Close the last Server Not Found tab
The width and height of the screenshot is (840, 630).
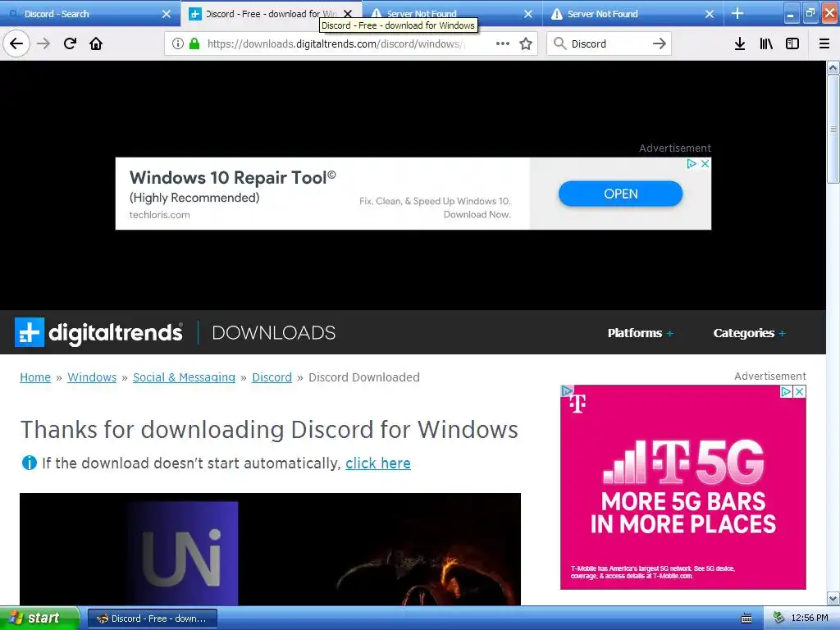(x=710, y=14)
